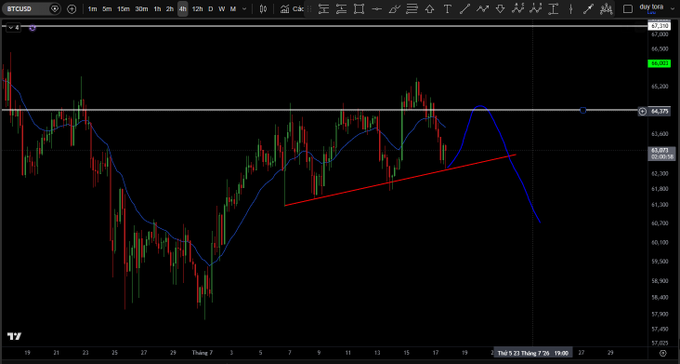Open the duy tora layout name menu
This screenshot has height=364, width=680.
point(651,8)
